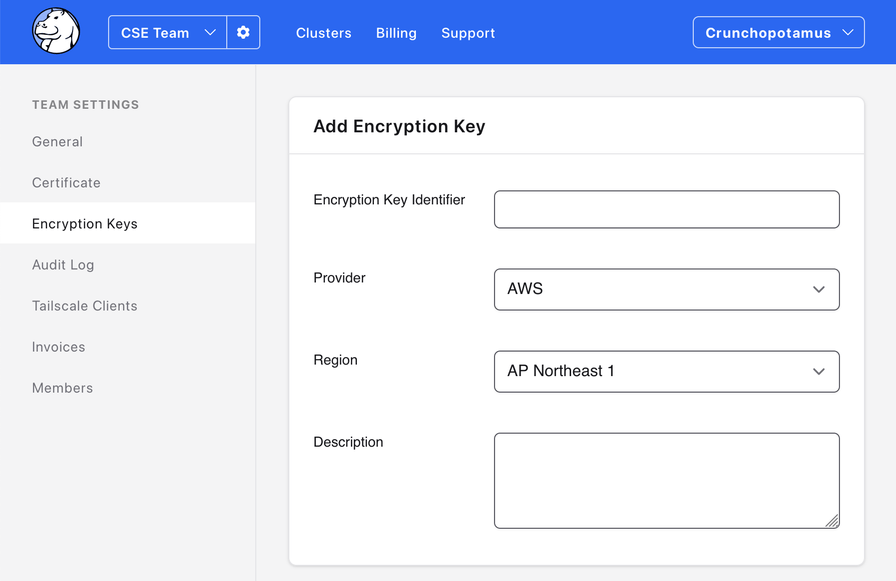This screenshot has height=581, width=896.
Task: Select General under Team Settings
Action: pyautogui.click(x=57, y=141)
